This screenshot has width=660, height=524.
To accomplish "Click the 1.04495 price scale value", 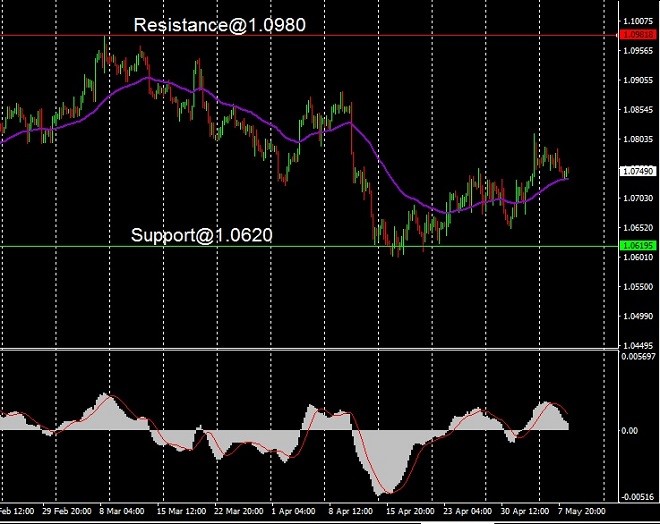I will pos(638,346).
